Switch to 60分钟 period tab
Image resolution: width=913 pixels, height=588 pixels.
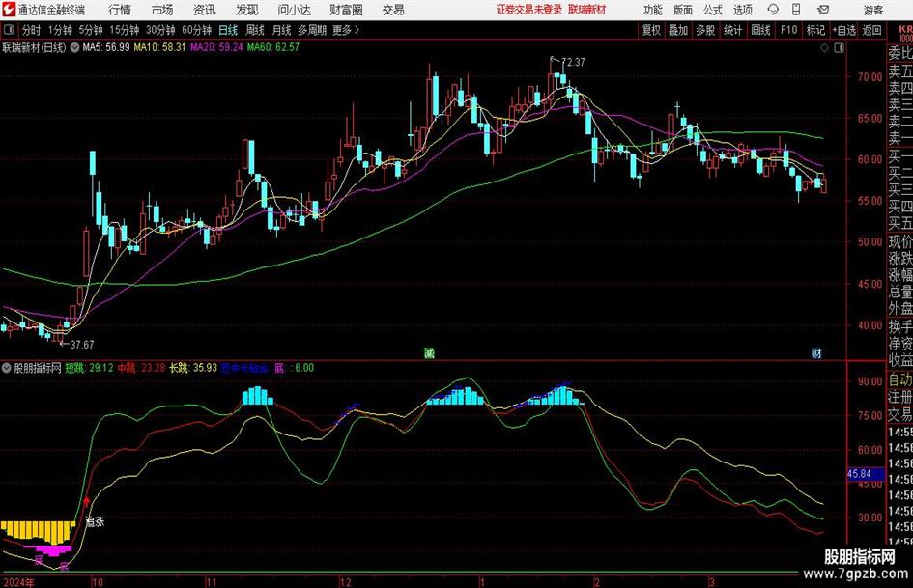(197, 30)
